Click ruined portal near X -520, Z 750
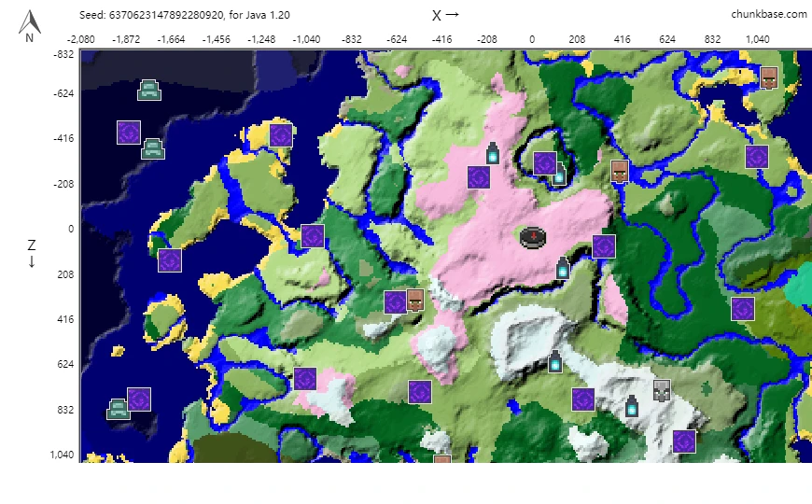This screenshot has width=812, height=504. tap(420, 392)
